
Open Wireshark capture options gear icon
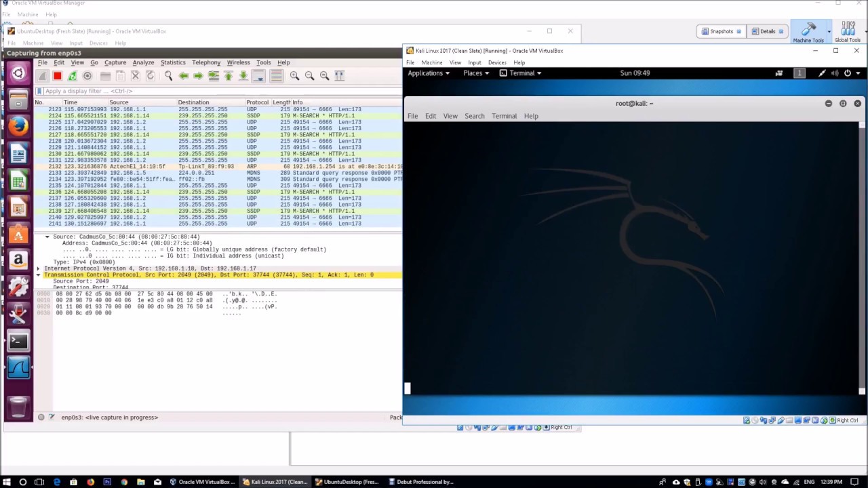(x=87, y=76)
